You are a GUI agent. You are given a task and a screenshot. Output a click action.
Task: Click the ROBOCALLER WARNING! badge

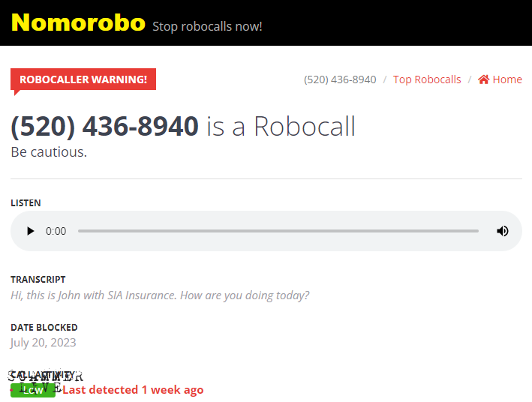(83, 79)
